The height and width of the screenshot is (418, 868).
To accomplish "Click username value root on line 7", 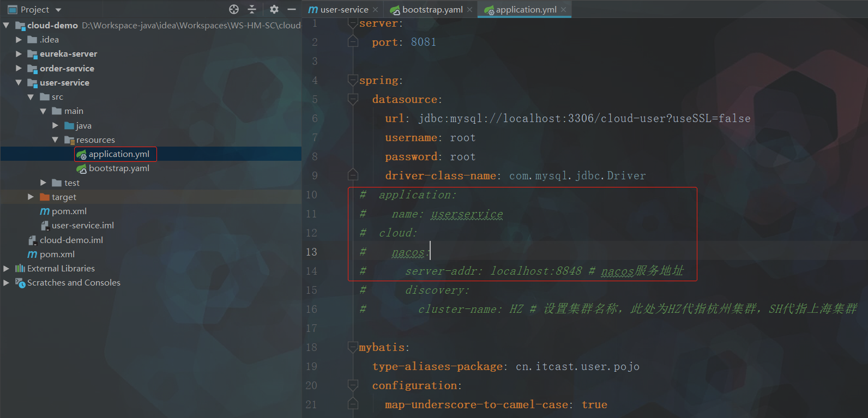I will point(463,138).
